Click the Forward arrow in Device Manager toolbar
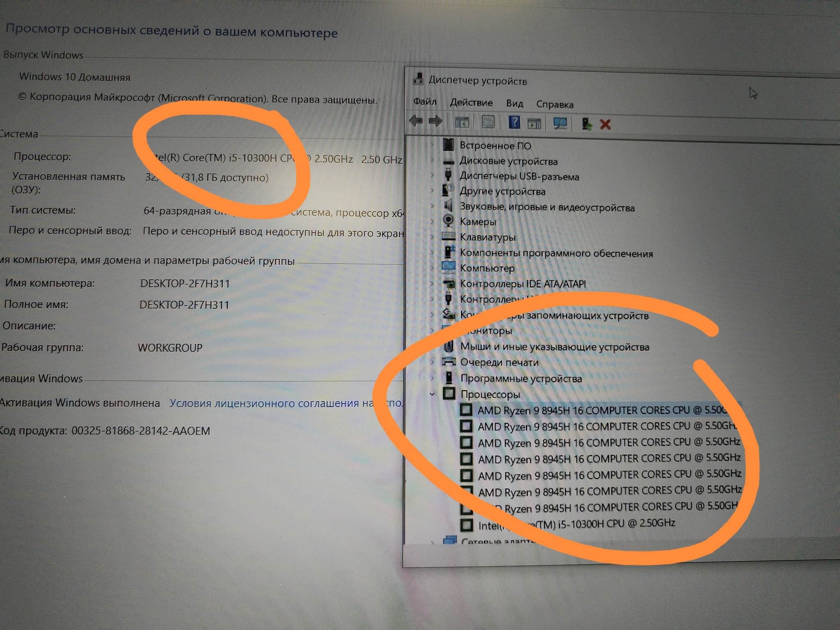Screen dimensions: 840x630 pyautogui.click(x=435, y=121)
